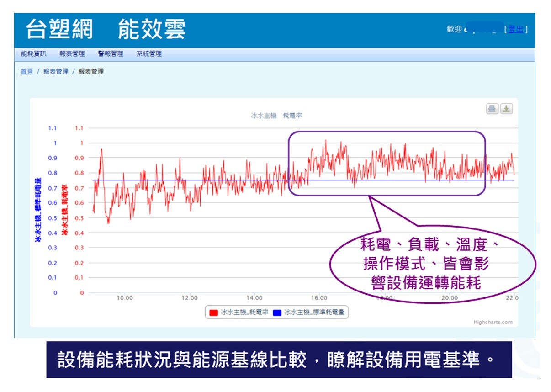
Task: Open the 警報管理 menu
Action: click(111, 54)
